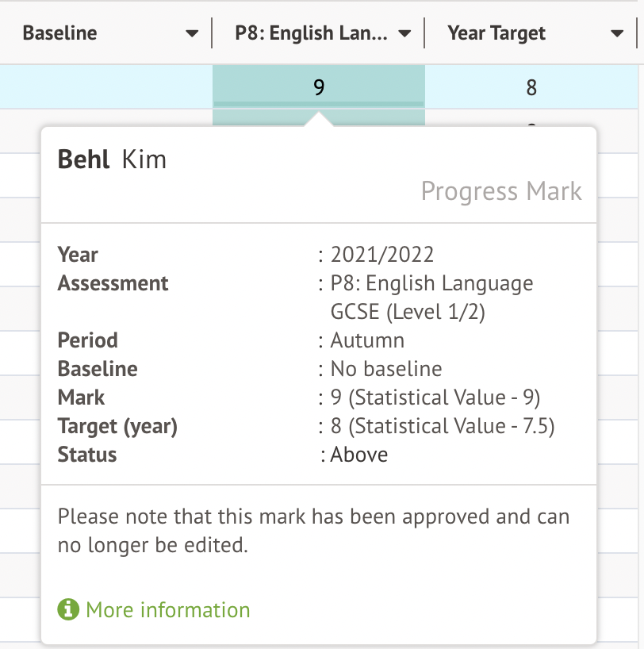Click the green info icon in the popup
Screen dimensions: 644x649
pos(68,610)
